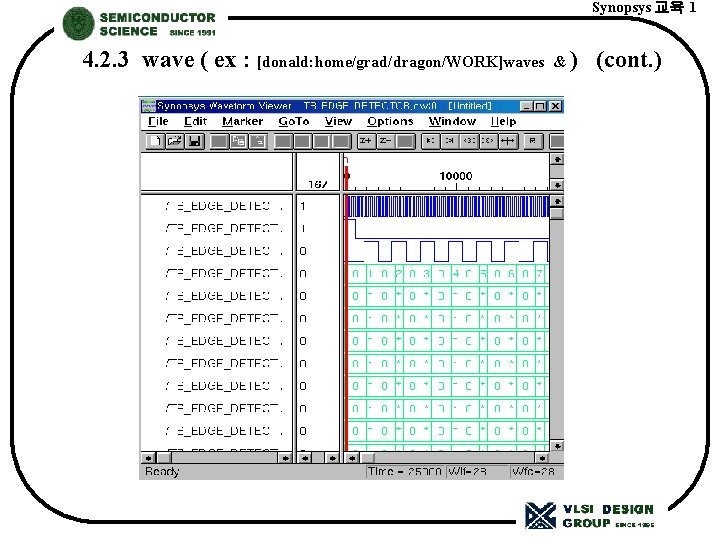Close the Waveform Viewer window
Screen dimensions: 720x540
[x=556, y=107]
